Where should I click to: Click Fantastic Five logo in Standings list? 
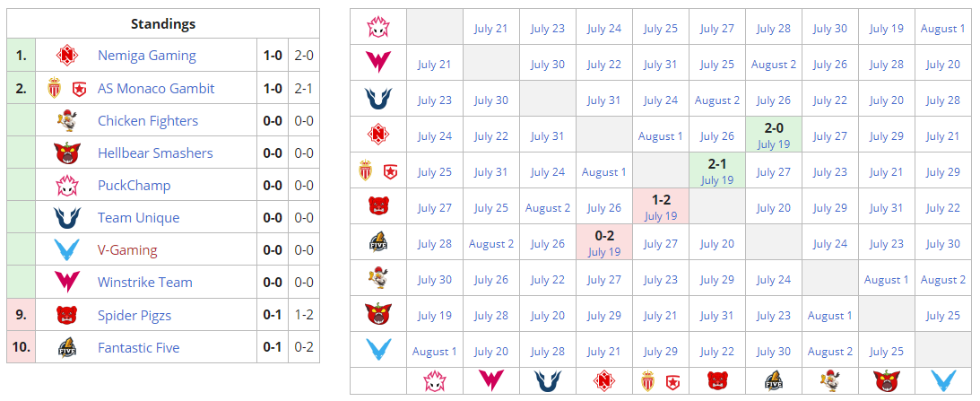click(x=68, y=347)
